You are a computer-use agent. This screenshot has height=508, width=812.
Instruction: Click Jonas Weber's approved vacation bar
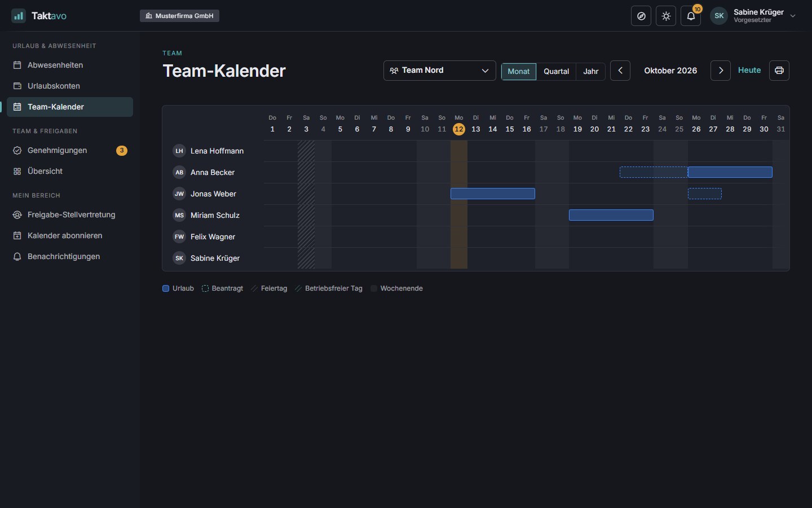[493, 194]
